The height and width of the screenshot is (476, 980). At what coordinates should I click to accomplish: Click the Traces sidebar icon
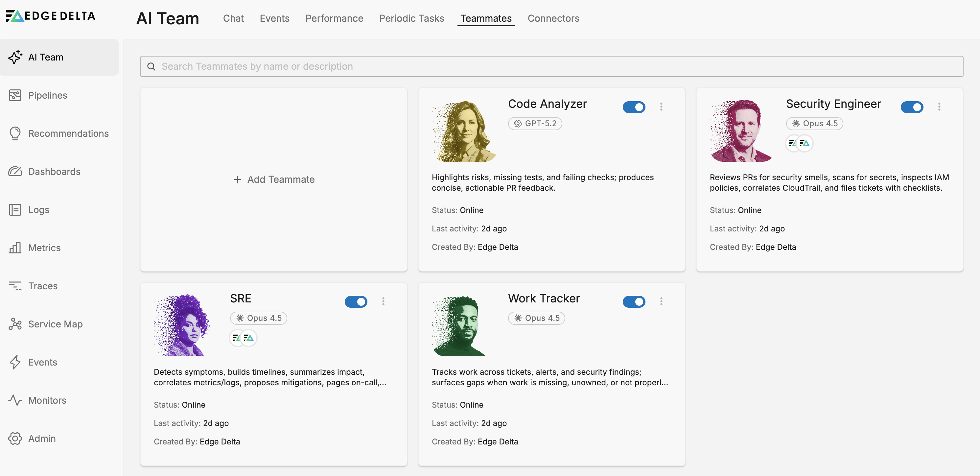(x=15, y=286)
